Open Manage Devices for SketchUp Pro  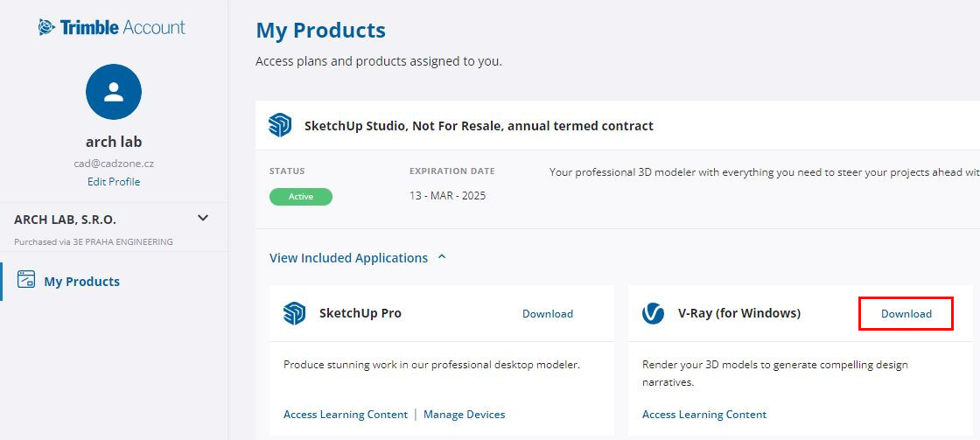pyautogui.click(x=465, y=415)
